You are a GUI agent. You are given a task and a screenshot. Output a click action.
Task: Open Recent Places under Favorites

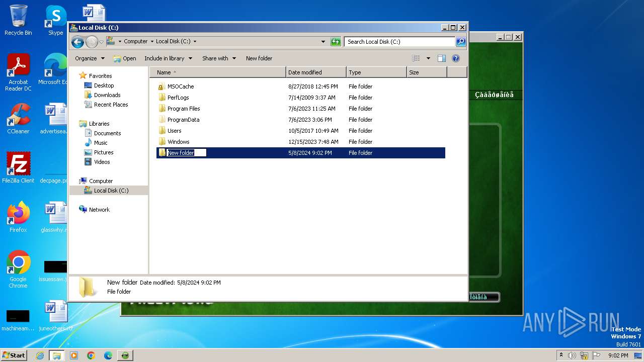(111, 105)
